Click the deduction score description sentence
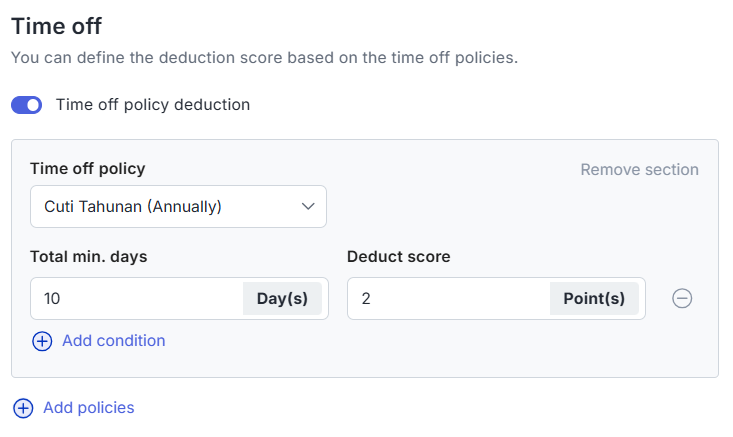This screenshot has width=733, height=437. point(265,57)
